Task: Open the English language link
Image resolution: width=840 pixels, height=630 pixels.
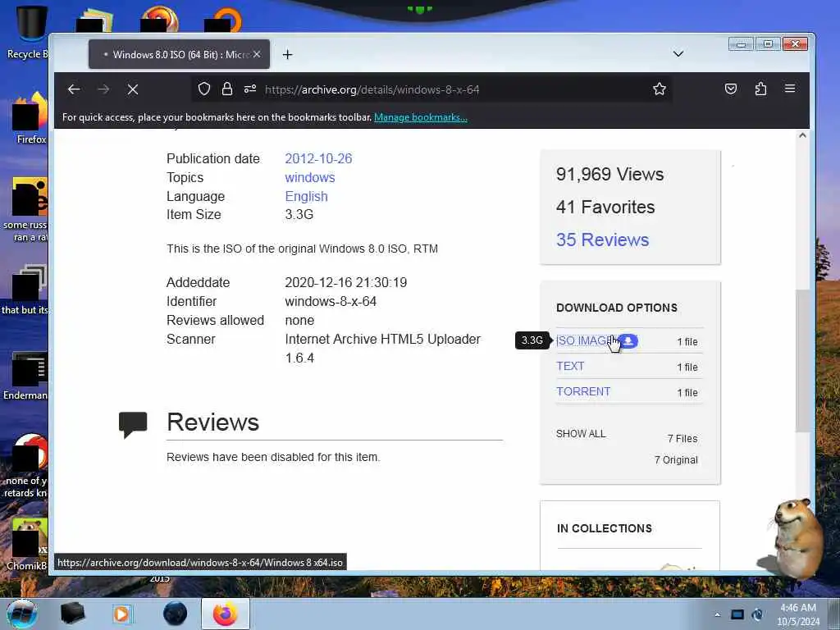Action: pyautogui.click(x=306, y=197)
